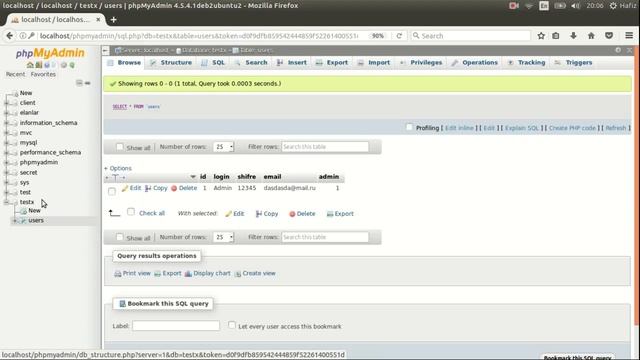
Task: Click the log out icon in sidebar
Action: pos(39,65)
